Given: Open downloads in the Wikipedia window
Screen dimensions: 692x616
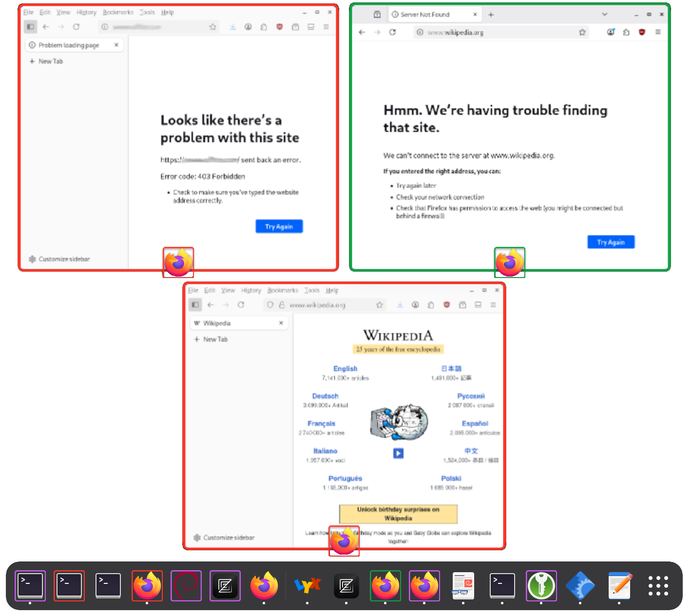Looking at the screenshot, I should [x=400, y=305].
